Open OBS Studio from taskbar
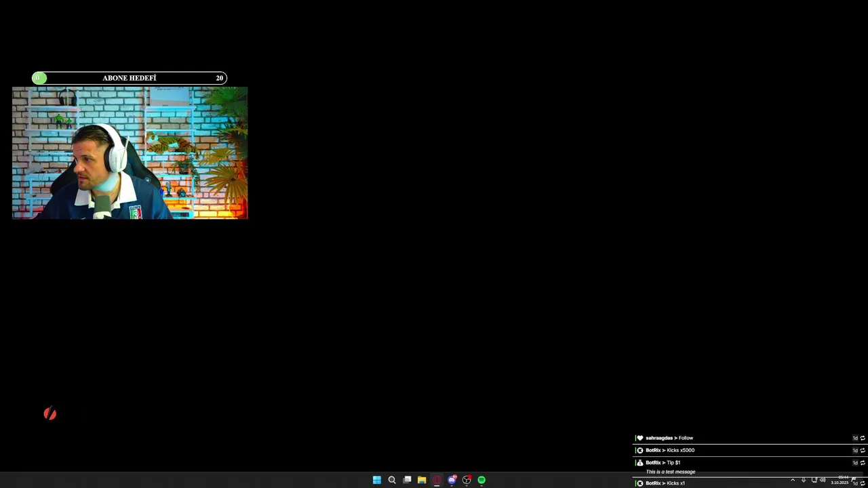Viewport: 868px width, 488px height. click(x=467, y=480)
